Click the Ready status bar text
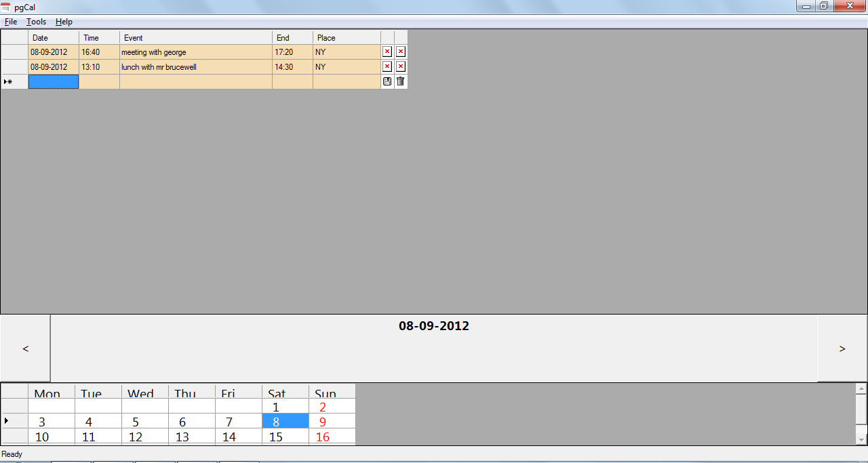Screen dimensions: 868x463 coord(12,454)
